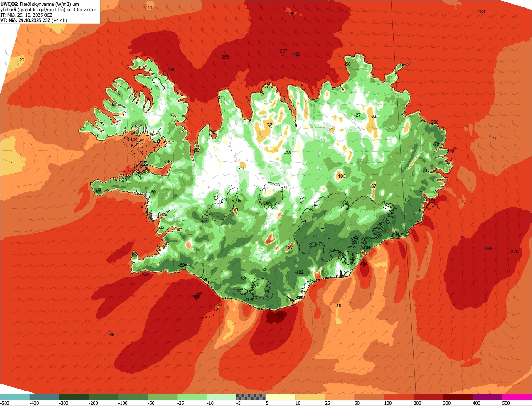Click the '-500' legend label

pyautogui.click(x=5, y=403)
